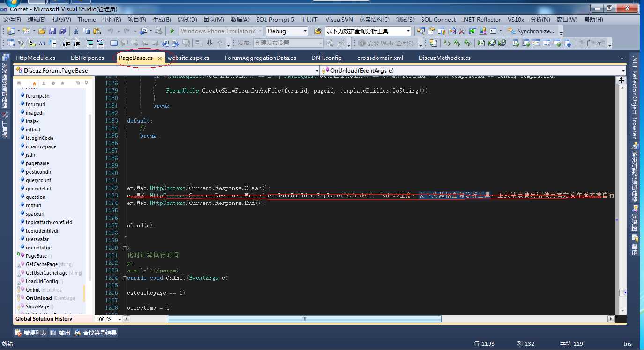Select the querycount field in the list
Viewport: 644px width, 350px height.
(38, 180)
